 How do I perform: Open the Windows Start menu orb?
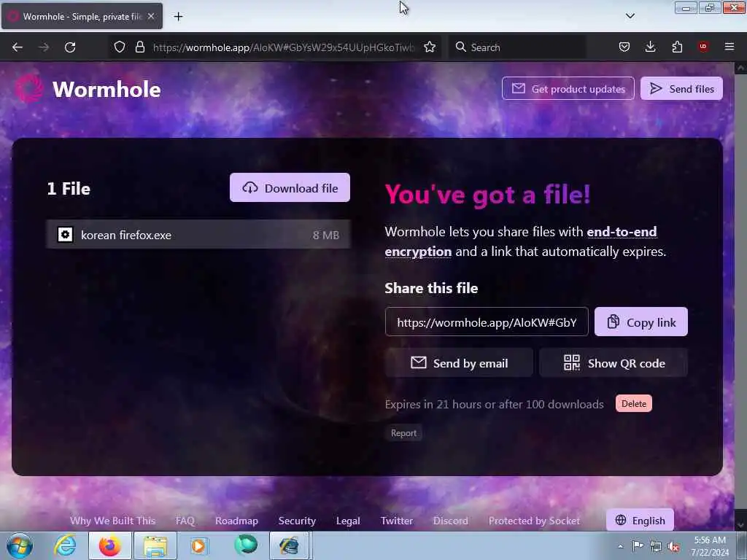[x=20, y=545]
